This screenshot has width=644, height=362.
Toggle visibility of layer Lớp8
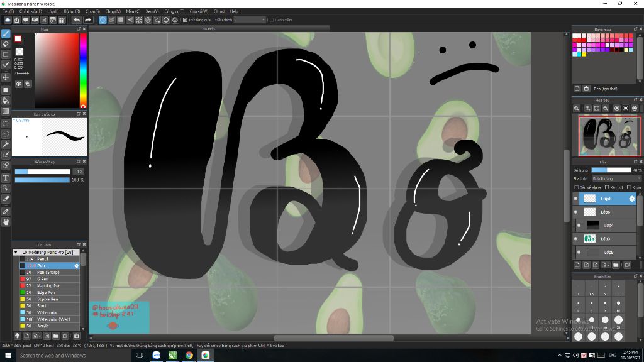pyautogui.click(x=575, y=199)
